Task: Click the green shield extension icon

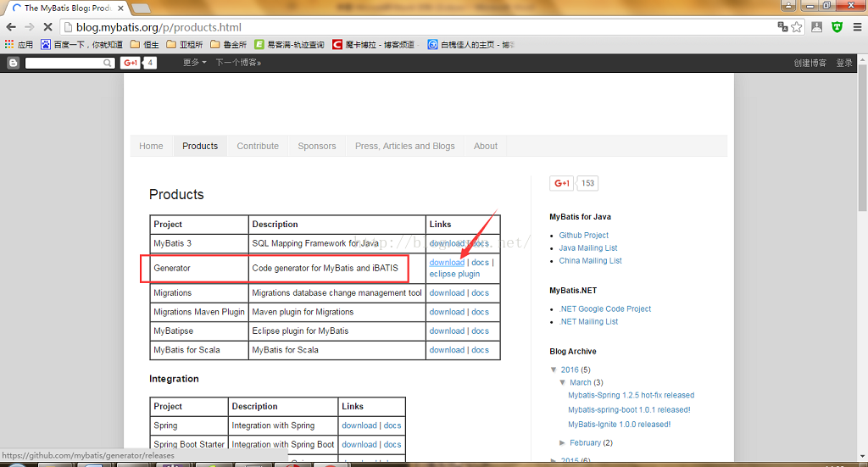Action: (x=837, y=27)
